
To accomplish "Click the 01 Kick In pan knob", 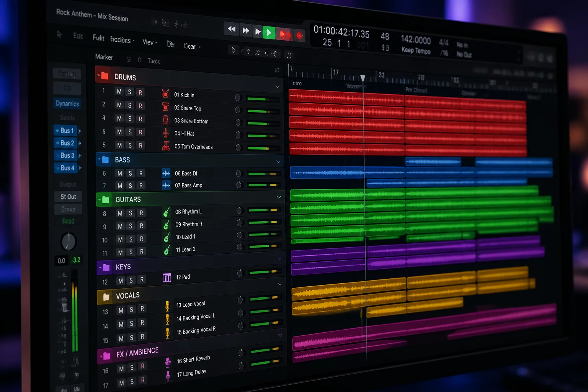I will pos(237,98).
